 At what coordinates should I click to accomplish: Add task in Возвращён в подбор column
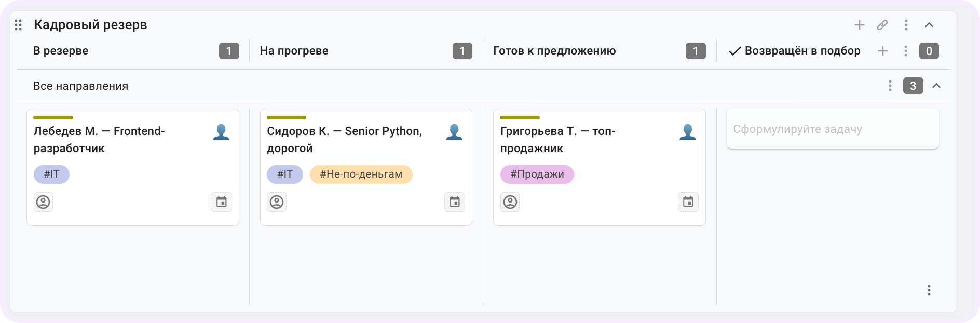click(x=883, y=51)
